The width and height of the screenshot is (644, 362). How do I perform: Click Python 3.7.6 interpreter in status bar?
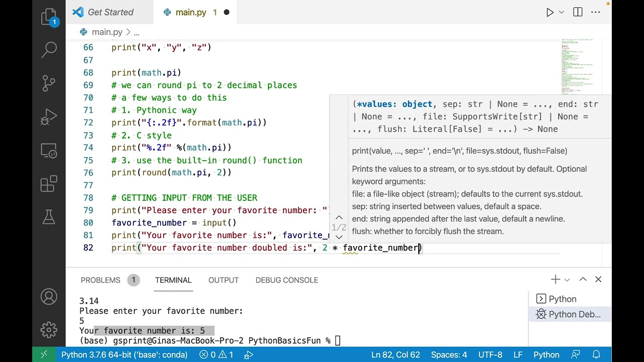coord(124,354)
